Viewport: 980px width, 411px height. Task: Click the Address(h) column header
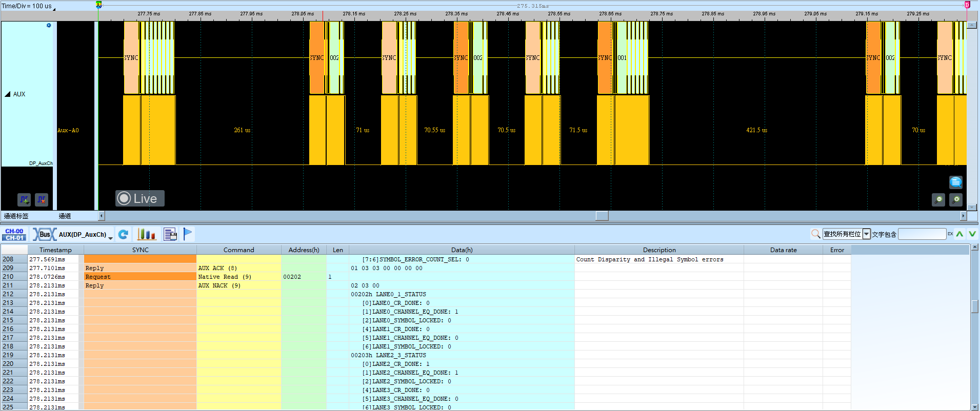click(x=304, y=250)
